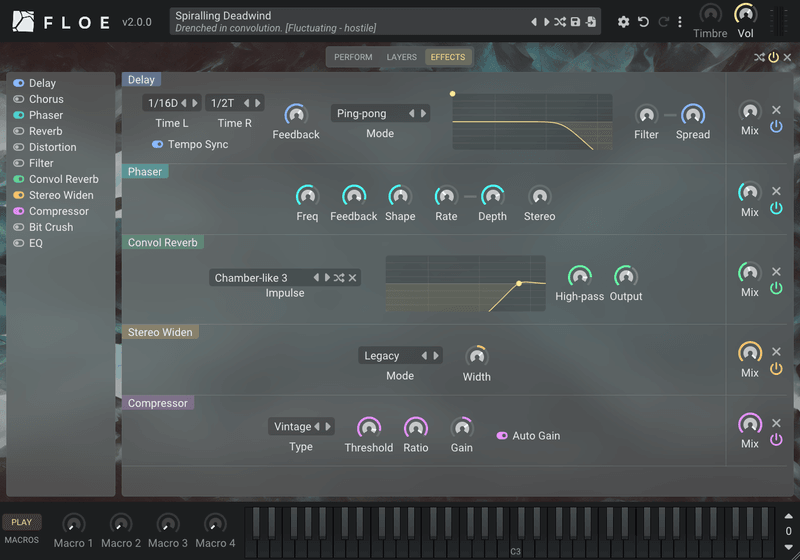Screen dimensions: 800x560
Task: Click the Convol Reverb section header label
Action: (163, 242)
